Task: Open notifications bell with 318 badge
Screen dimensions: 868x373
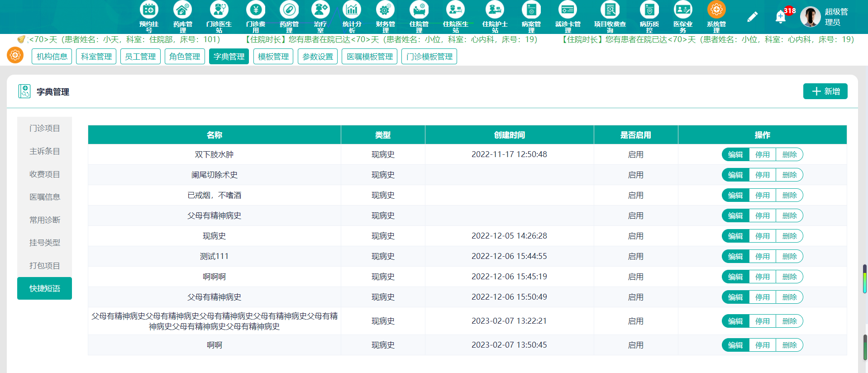Action: pyautogui.click(x=781, y=17)
